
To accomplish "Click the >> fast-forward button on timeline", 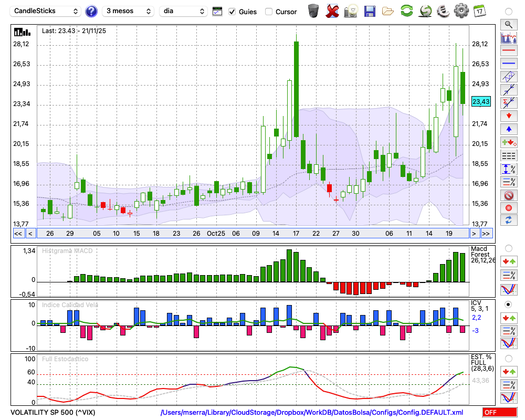I will (x=486, y=234).
